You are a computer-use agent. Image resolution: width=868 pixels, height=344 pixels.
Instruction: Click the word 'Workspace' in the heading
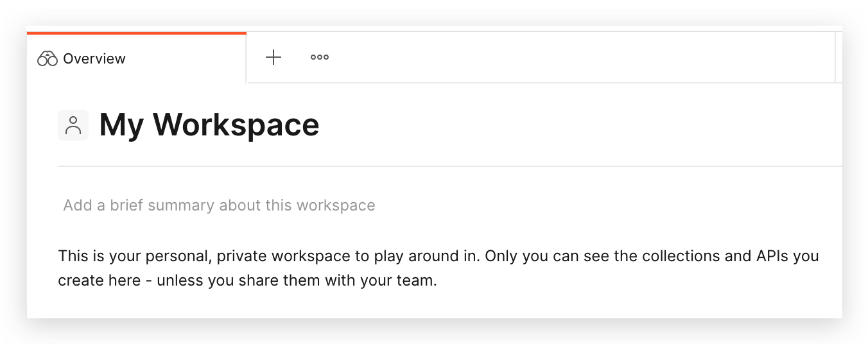[x=236, y=125]
